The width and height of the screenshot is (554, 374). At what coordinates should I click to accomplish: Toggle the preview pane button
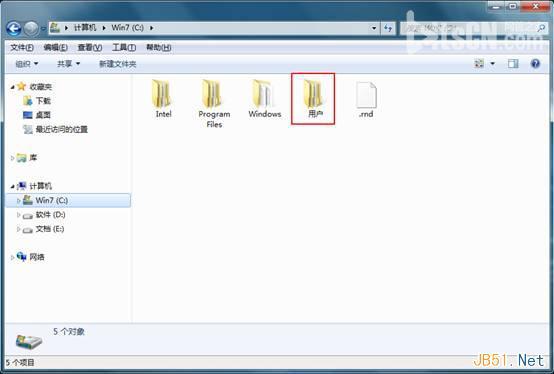click(513, 64)
